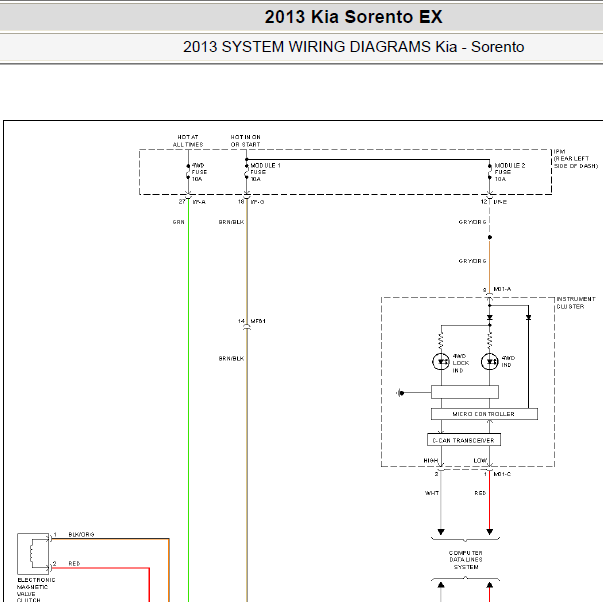603x602 pixels.
Task: Select the 4WD FUSE 10A label
Action: click(x=199, y=172)
